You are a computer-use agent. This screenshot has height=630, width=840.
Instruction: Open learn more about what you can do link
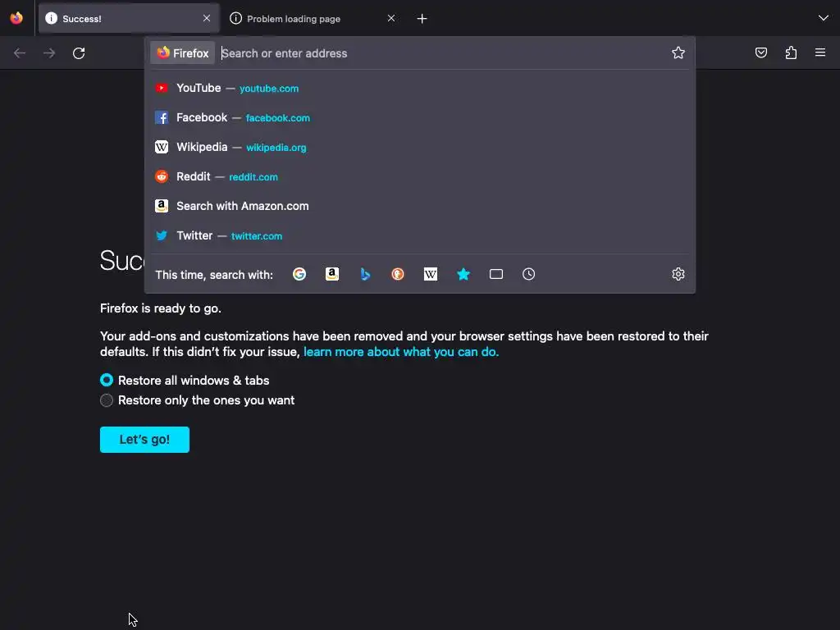(401, 352)
